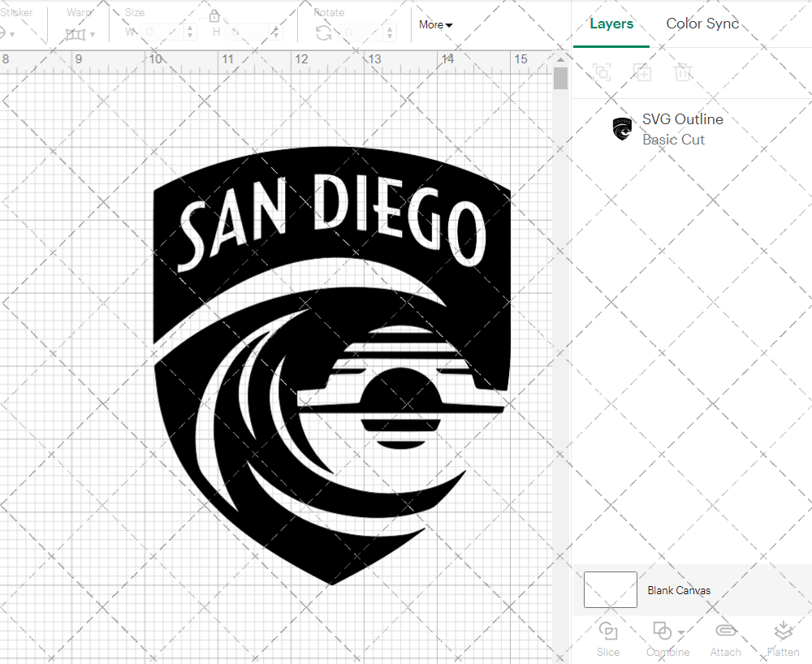This screenshot has width=812, height=664.
Task: Apply the Flatten tool
Action: pyautogui.click(x=783, y=637)
